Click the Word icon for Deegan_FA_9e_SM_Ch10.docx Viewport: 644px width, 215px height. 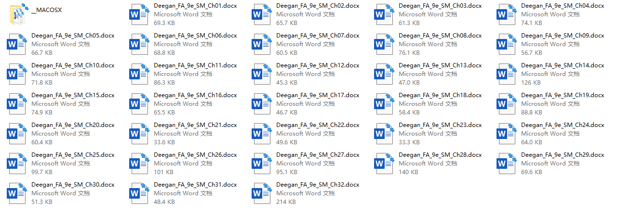coord(17,74)
